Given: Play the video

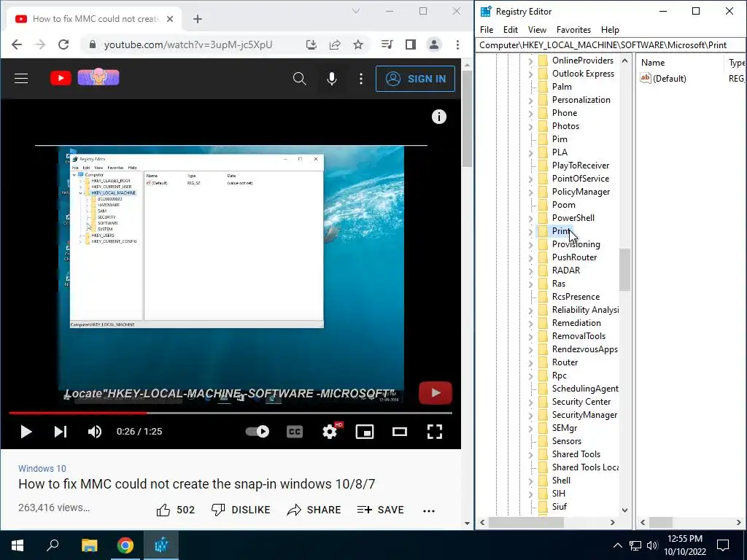Looking at the screenshot, I should tap(26, 432).
